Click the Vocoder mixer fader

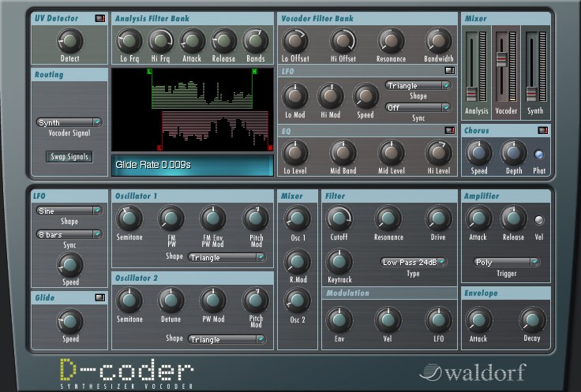click(x=500, y=60)
